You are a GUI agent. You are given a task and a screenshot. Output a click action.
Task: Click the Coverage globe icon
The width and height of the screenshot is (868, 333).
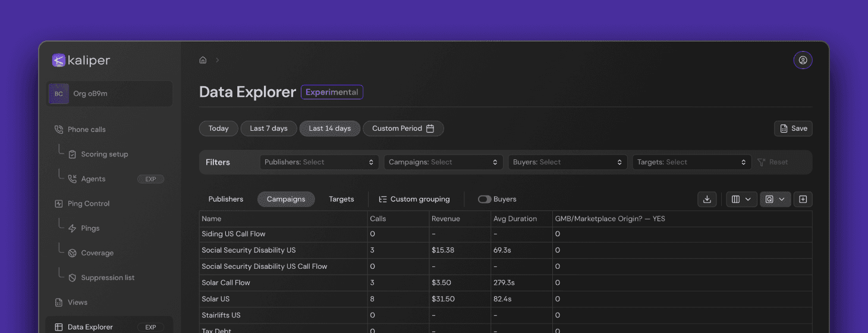[x=73, y=253]
